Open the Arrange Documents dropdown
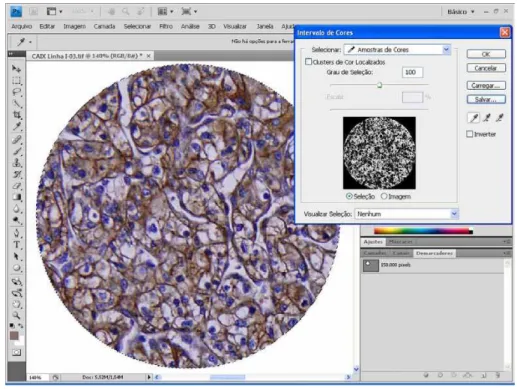517x389 pixels. [x=165, y=12]
